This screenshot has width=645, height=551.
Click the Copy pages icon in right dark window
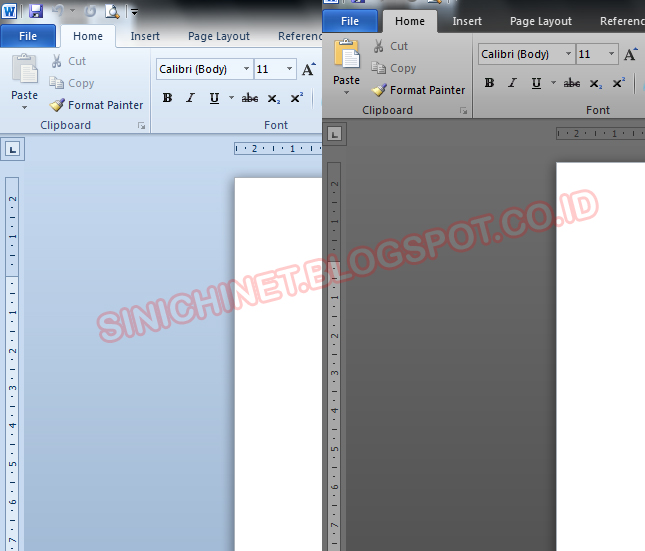(378, 67)
